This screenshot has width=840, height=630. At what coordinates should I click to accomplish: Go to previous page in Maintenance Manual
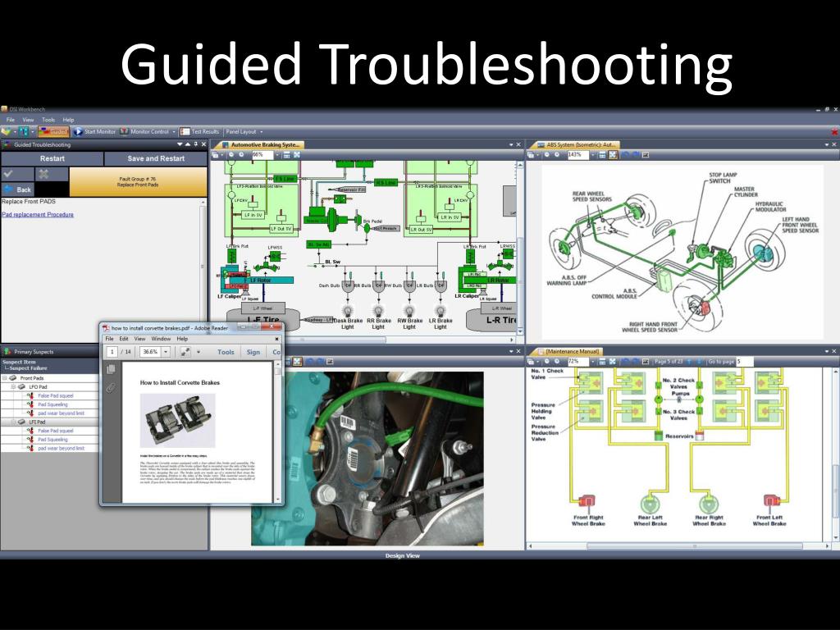[689, 362]
